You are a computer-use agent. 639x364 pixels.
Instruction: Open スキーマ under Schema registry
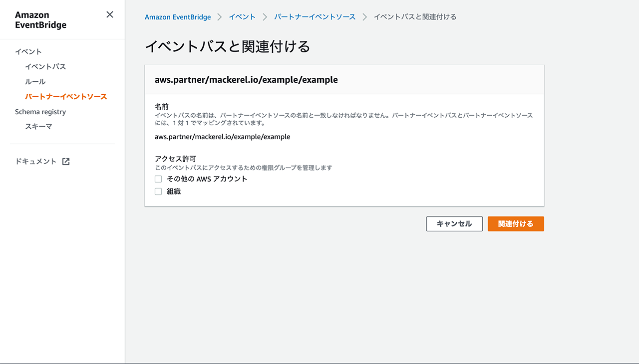pyautogui.click(x=39, y=127)
